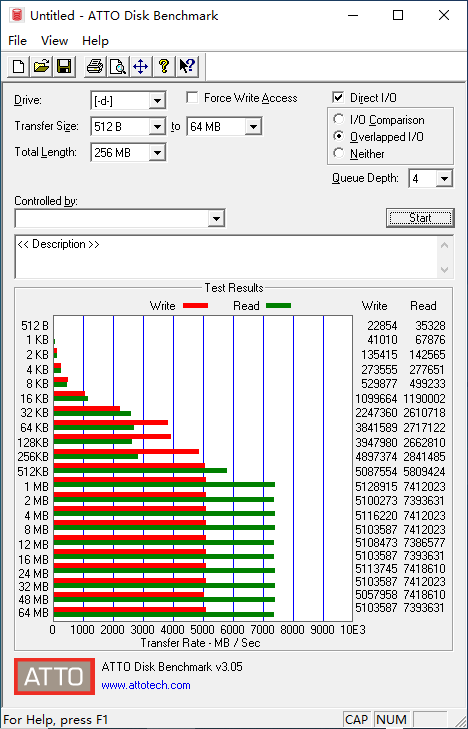Image resolution: width=468 pixels, height=729 pixels.
Task: Open the www.attotech.com link
Action: pos(146,685)
